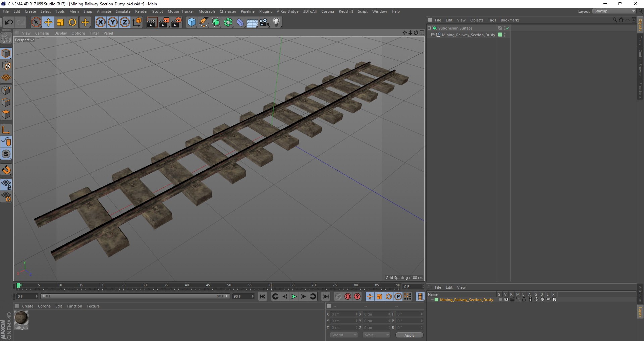This screenshot has height=341, width=644.
Task: Click the Undo arrow icon
Action: [9, 22]
